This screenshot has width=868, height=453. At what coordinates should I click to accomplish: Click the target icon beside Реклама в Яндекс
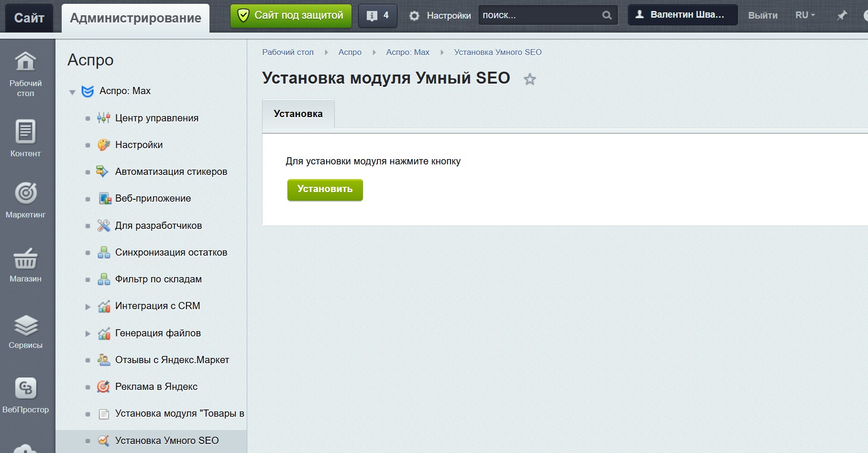pyautogui.click(x=104, y=387)
